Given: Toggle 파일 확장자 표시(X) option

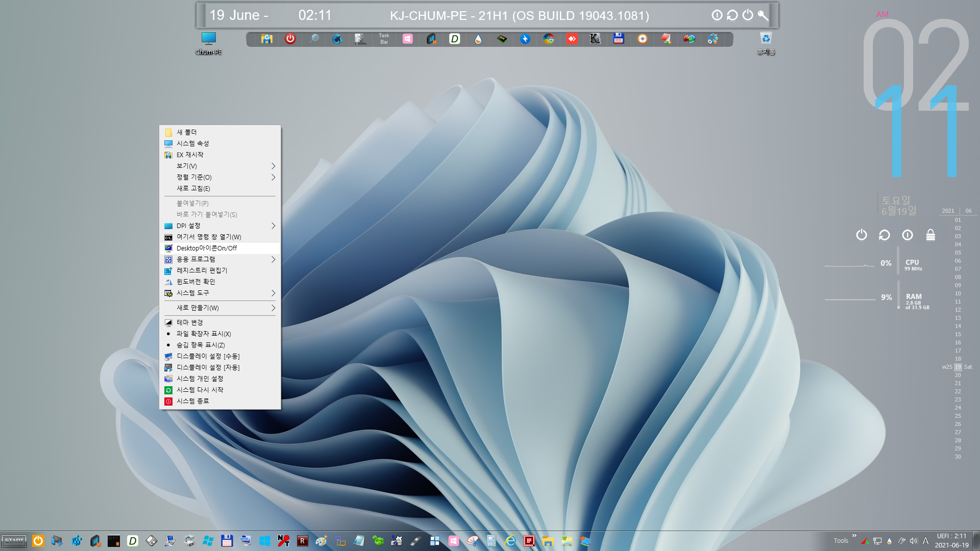Looking at the screenshot, I should 220,334.
